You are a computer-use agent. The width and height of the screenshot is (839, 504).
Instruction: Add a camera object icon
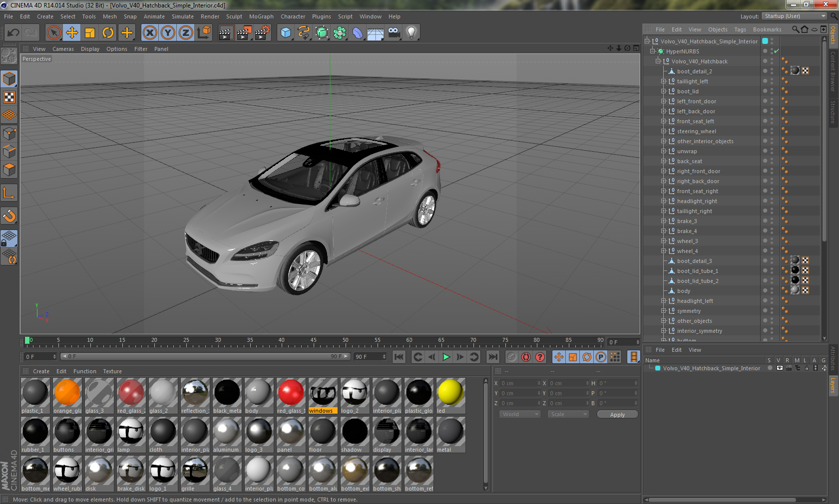pyautogui.click(x=394, y=33)
